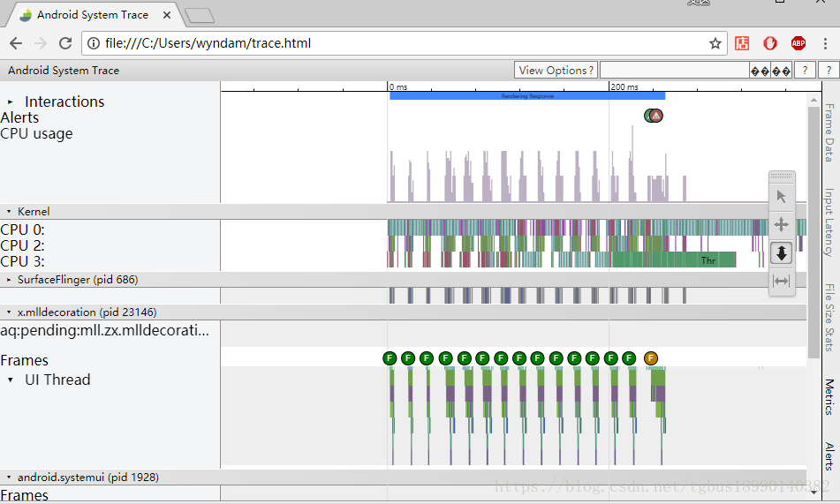This screenshot has width=840, height=504.
Task: Select the CPU usage row label
Action: pos(36,133)
